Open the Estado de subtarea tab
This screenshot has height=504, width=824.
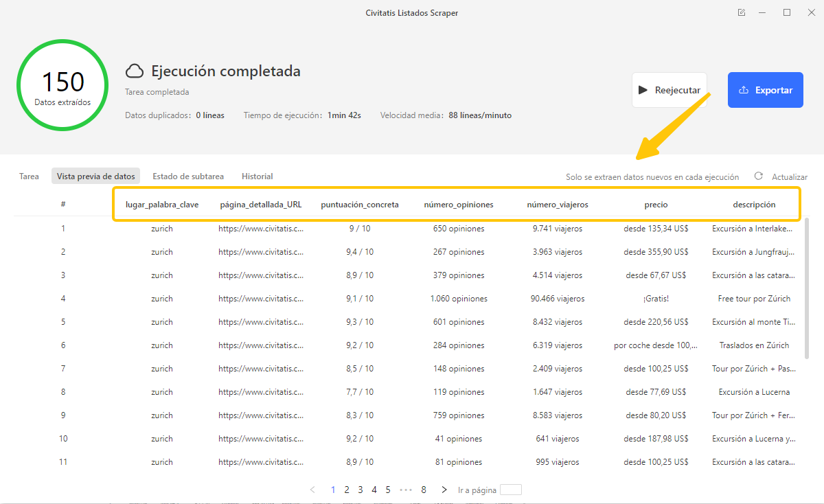tap(188, 176)
